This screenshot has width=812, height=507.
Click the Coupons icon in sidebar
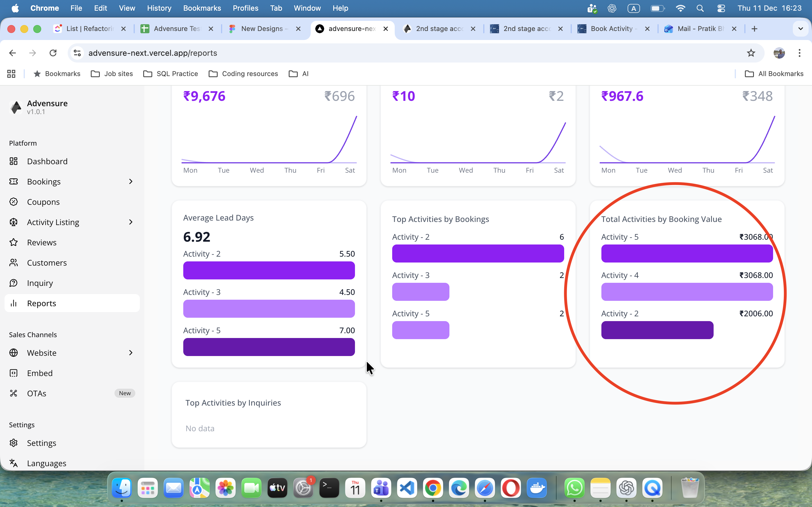(14, 202)
